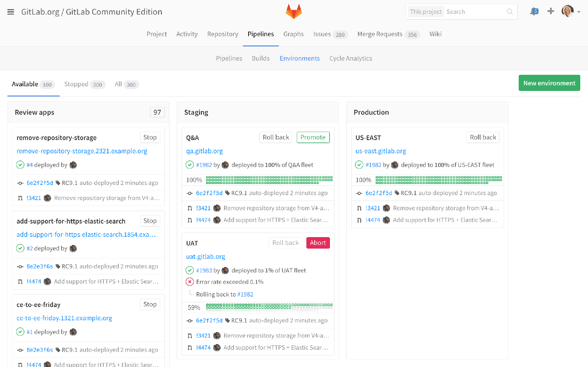
Task: Click the commit icon beside 6e2f2f5d in US-EAST
Action: pos(359,193)
